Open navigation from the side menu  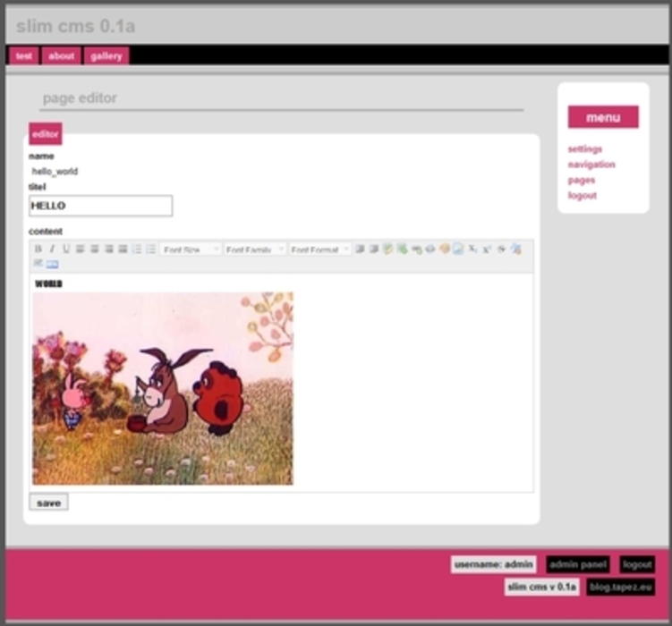coord(591,165)
